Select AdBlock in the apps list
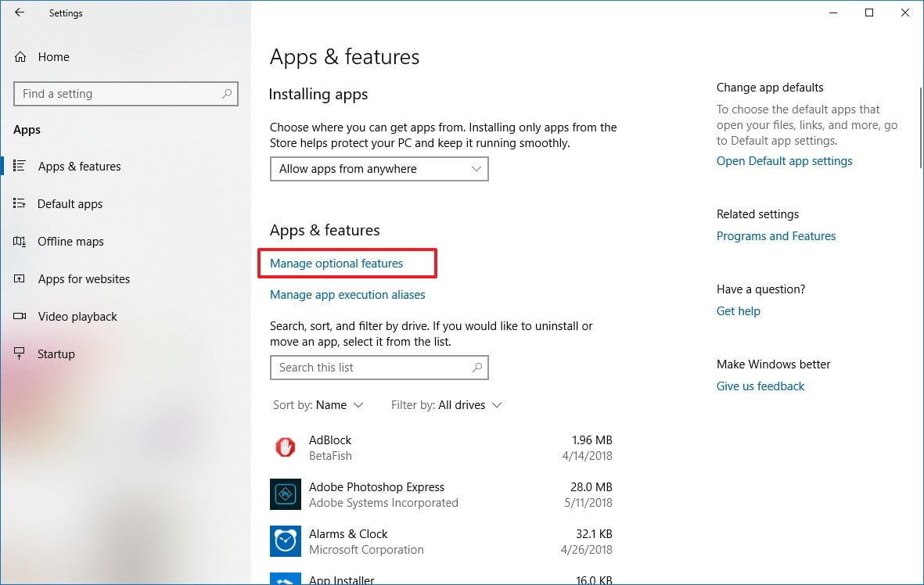924x585 pixels. point(441,447)
